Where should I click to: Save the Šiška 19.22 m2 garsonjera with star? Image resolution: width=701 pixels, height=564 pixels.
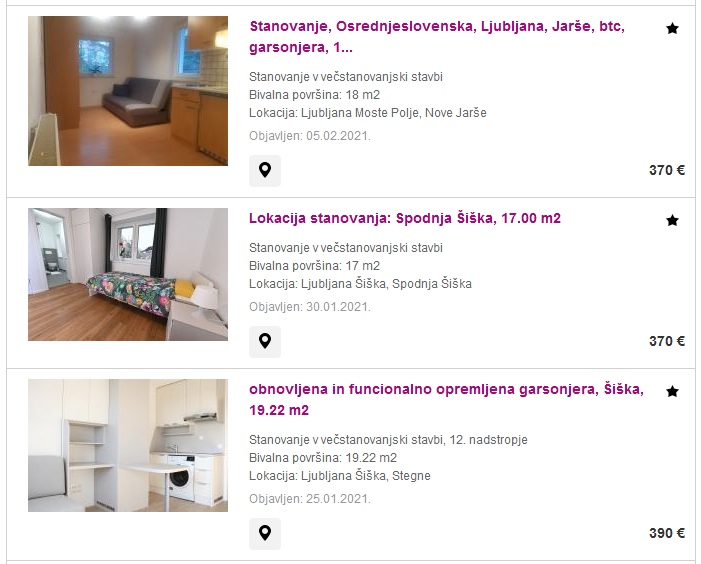tap(672, 391)
